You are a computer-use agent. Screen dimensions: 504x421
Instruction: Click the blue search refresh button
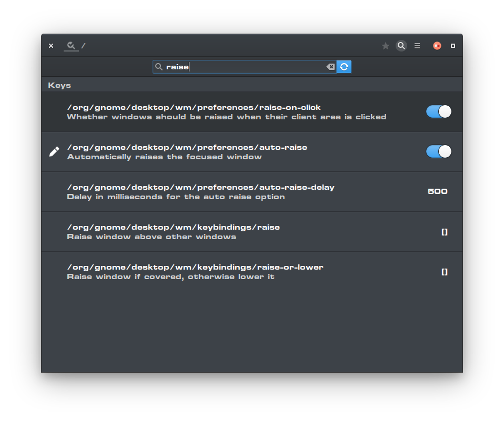tap(344, 67)
